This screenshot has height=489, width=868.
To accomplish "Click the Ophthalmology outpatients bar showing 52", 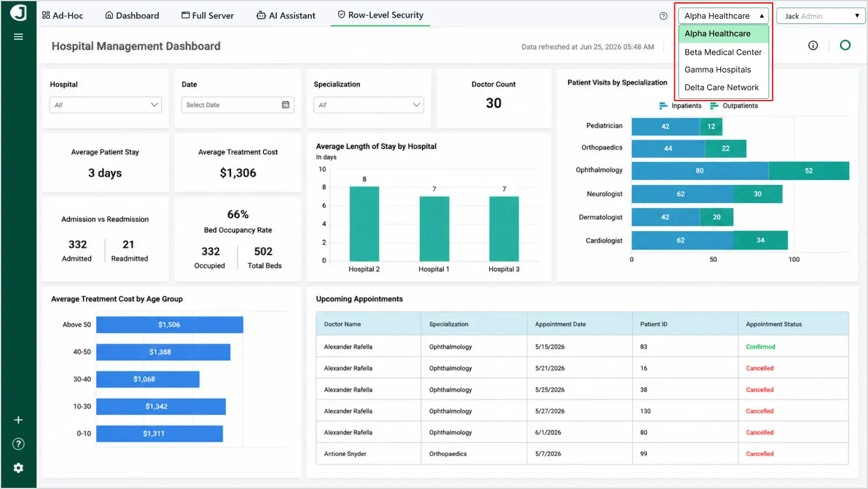I will (x=809, y=171).
